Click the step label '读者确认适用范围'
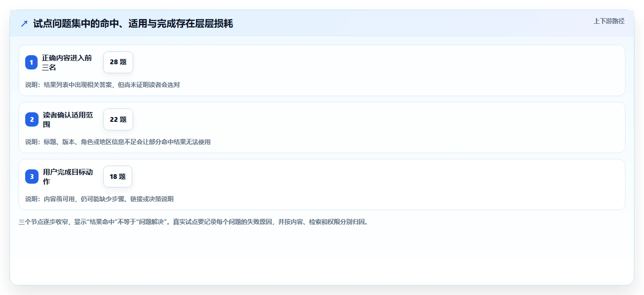 [x=68, y=119]
